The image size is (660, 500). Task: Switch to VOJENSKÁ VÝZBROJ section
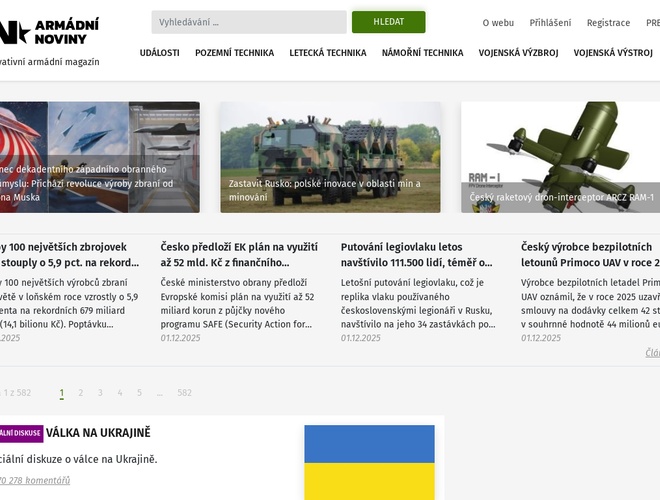click(x=518, y=53)
